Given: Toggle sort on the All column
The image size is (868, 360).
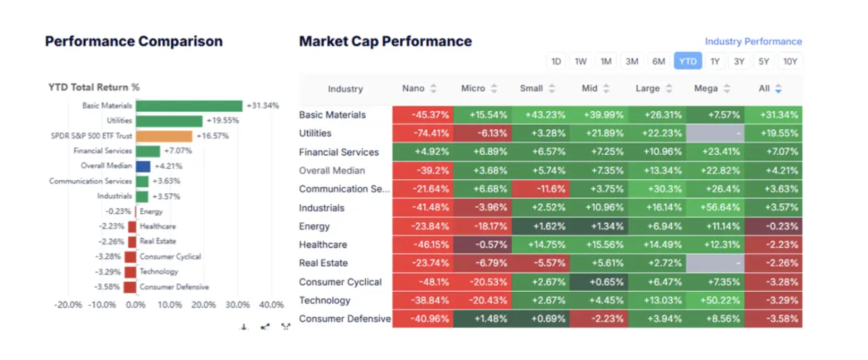Looking at the screenshot, I should tap(778, 89).
